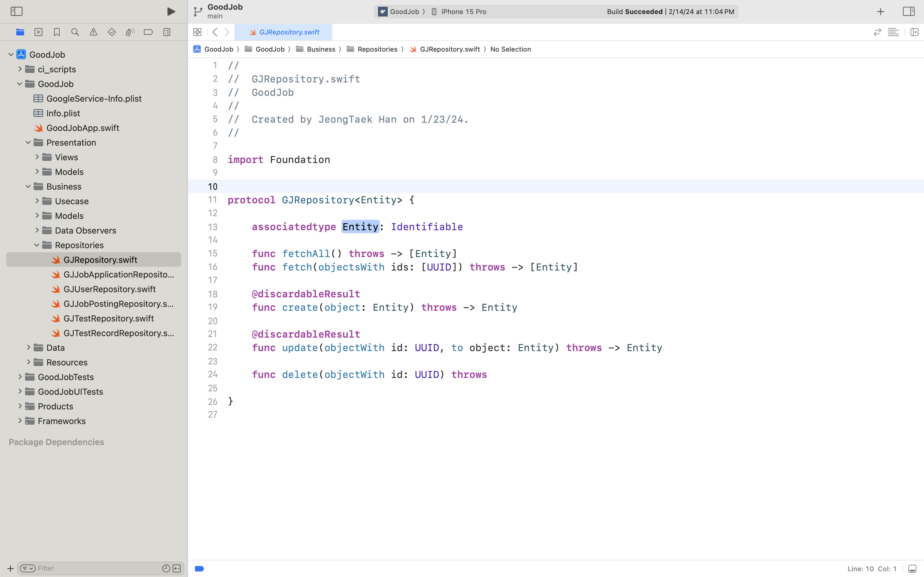Expand the Views folder
This screenshot has height=577, width=924.
pyautogui.click(x=37, y=157)
